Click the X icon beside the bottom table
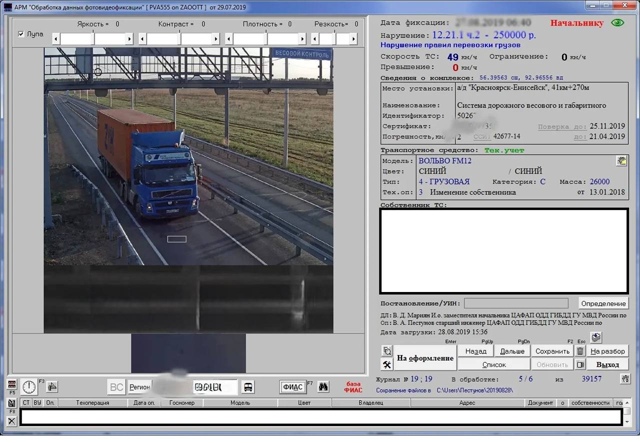Image resolution: width=640 pixels, height=443 pixels. pyautogui.click(x=11, y=421)
